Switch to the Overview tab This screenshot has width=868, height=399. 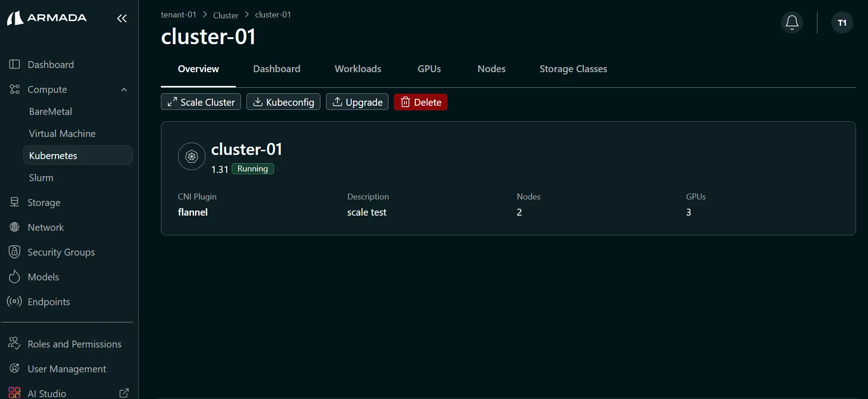(x=199, y=69)
